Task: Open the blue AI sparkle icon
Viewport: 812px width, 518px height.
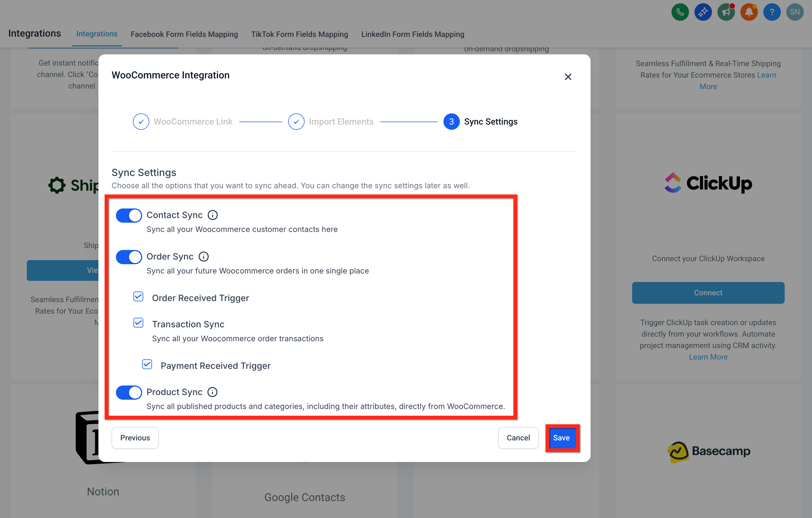Action: pos(703,12)
